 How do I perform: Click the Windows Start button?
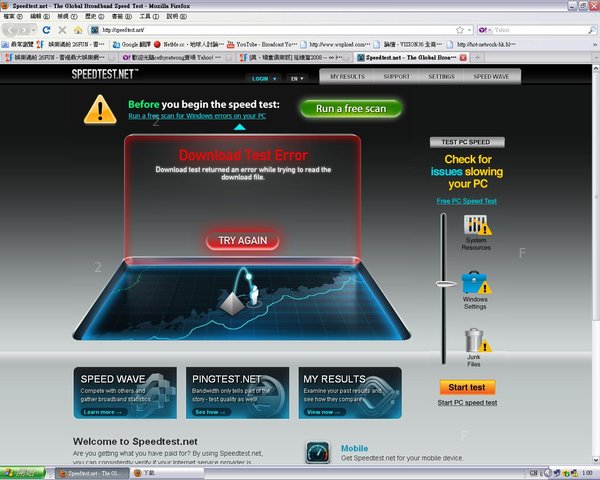(x=22, y=473)
